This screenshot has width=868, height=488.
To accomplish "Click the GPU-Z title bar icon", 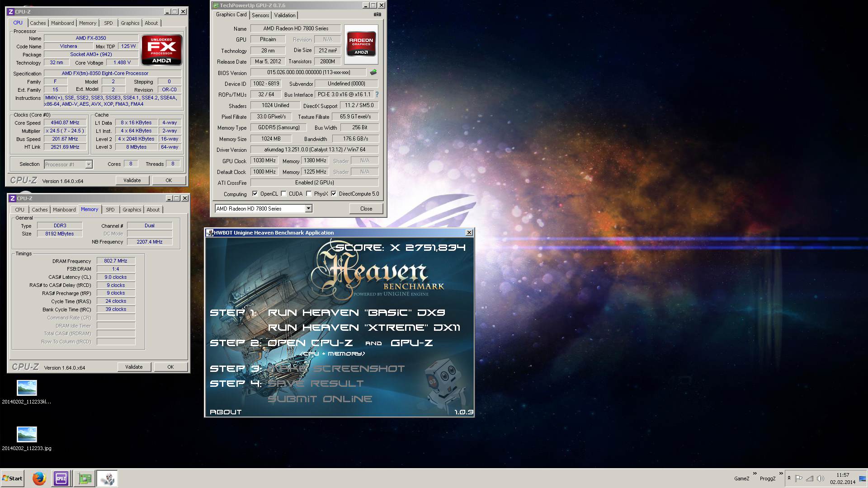I will pos(216,5).
